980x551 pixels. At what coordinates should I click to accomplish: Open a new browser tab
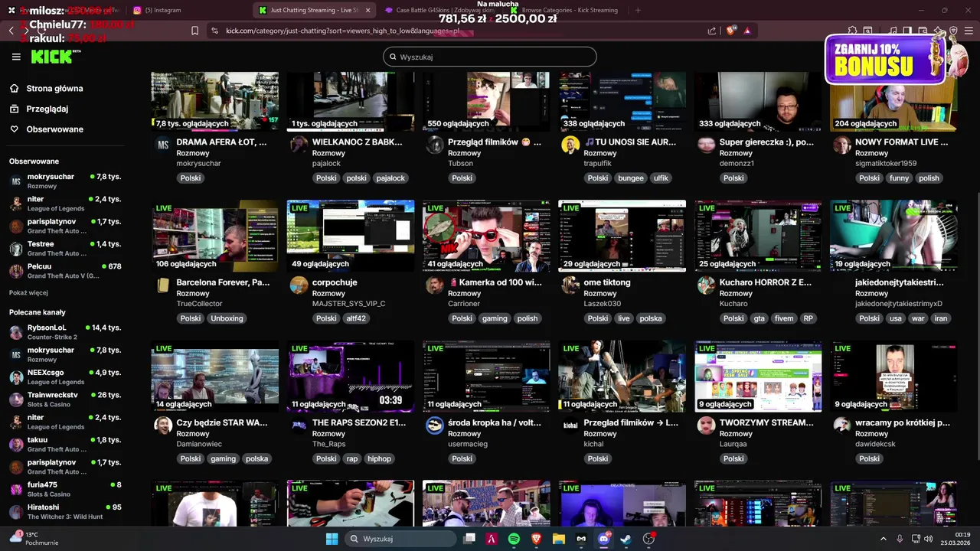638,10
